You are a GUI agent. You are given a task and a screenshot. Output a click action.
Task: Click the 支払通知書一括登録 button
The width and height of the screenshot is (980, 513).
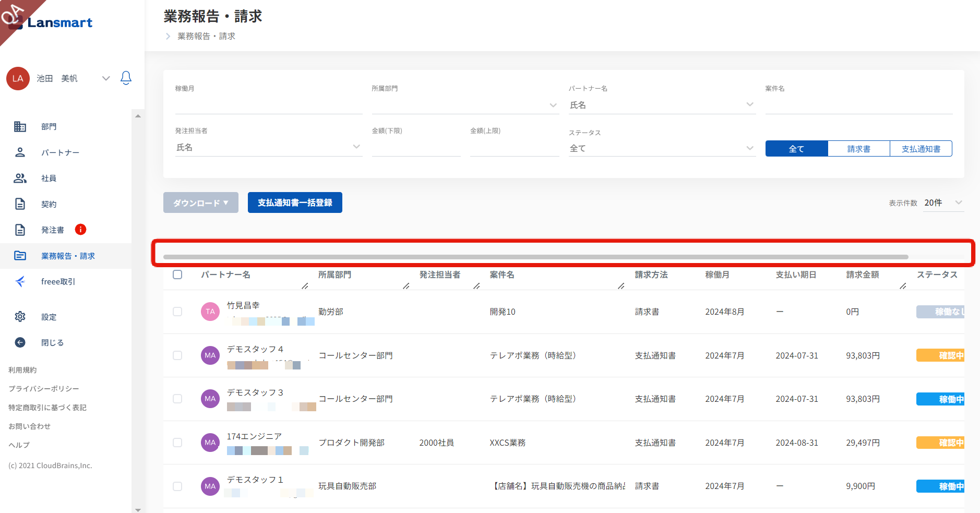295,202
